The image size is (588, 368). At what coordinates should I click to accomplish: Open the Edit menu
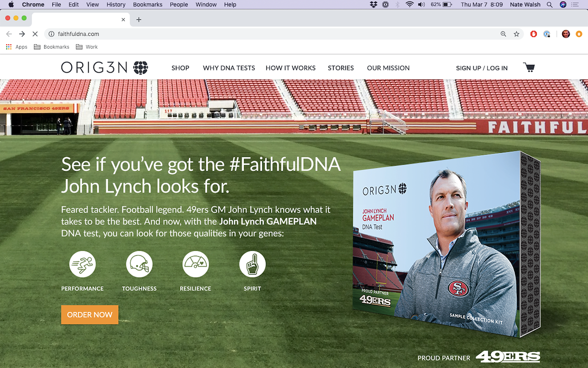(x=73, y=5)
